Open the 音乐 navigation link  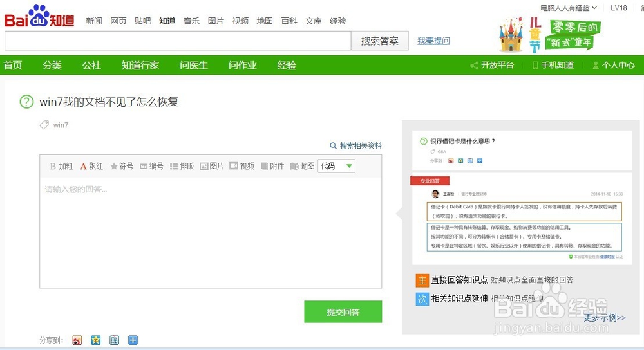point(191,21)
